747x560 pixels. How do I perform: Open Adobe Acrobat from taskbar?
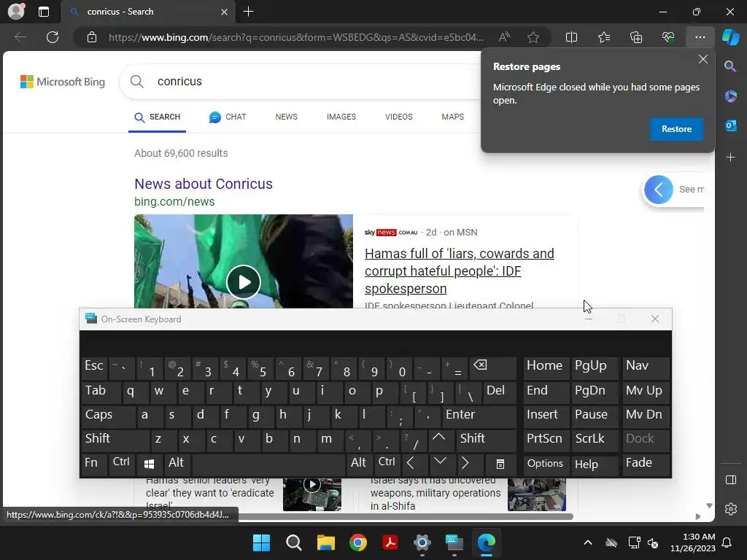(390, 542)
